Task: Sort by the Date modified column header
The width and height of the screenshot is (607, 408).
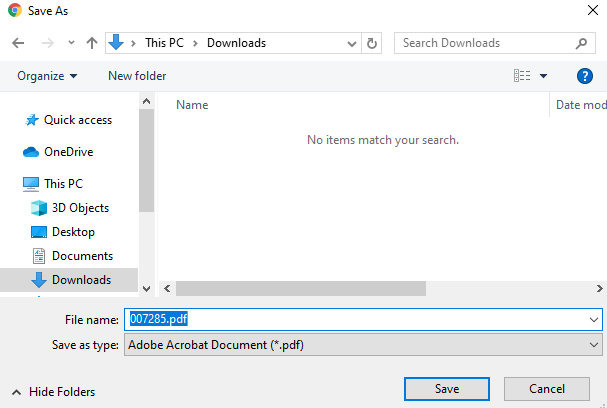Action: [x=581, y=105]
